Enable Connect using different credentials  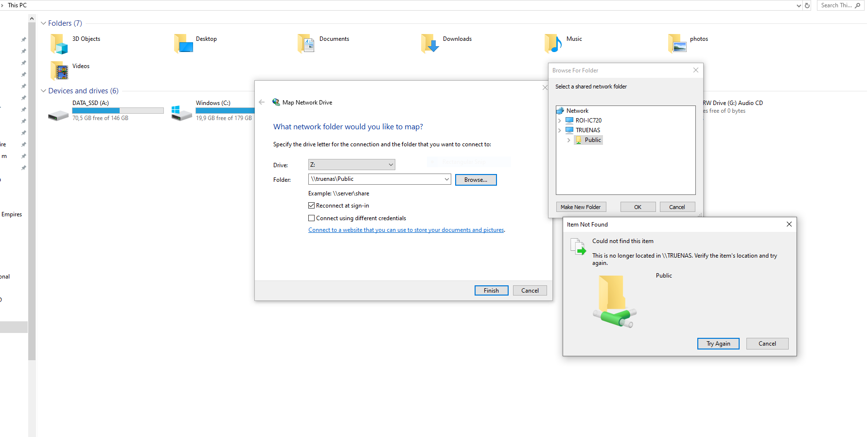coord(312,218)
